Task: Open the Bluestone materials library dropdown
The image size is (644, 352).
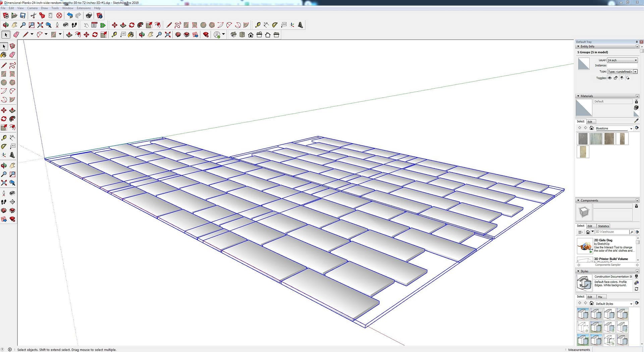Action: click(631, 129)
